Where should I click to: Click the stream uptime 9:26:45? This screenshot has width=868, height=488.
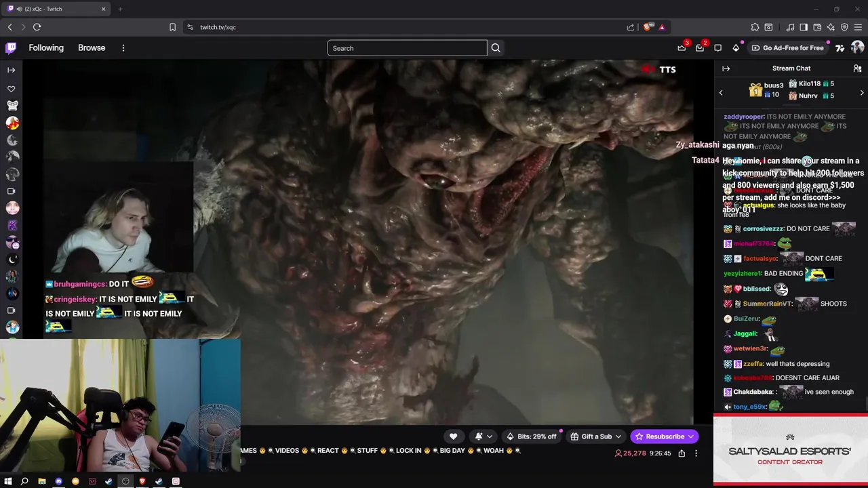point(660,453)
